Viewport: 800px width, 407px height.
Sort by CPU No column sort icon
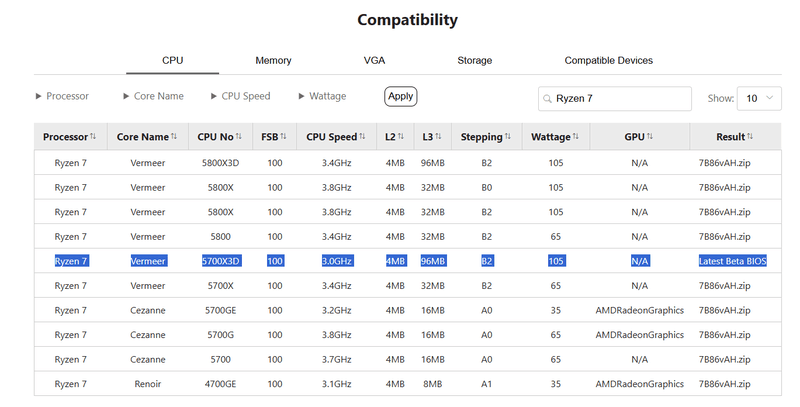point(239,136)
